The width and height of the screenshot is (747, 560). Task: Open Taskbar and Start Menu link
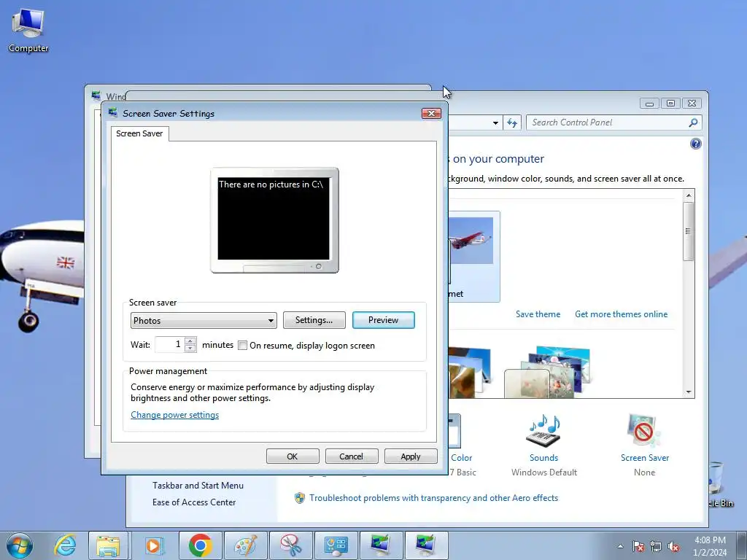198,485
